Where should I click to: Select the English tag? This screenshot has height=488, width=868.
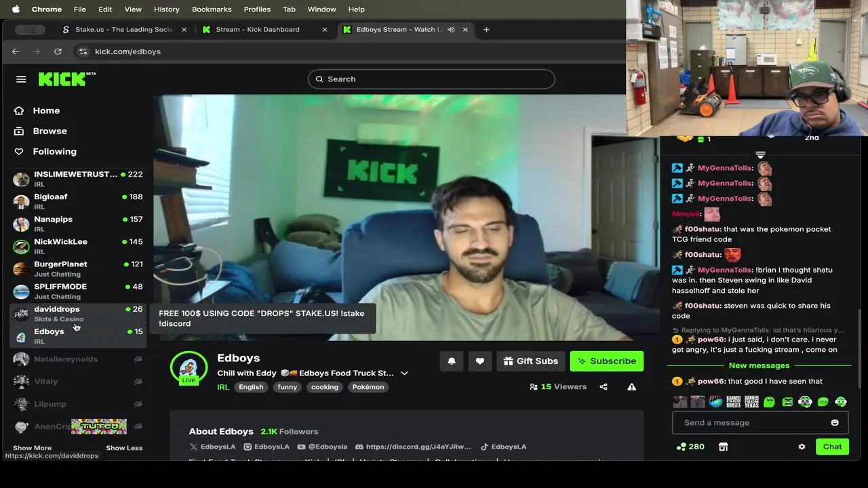(x=251, y=387)
